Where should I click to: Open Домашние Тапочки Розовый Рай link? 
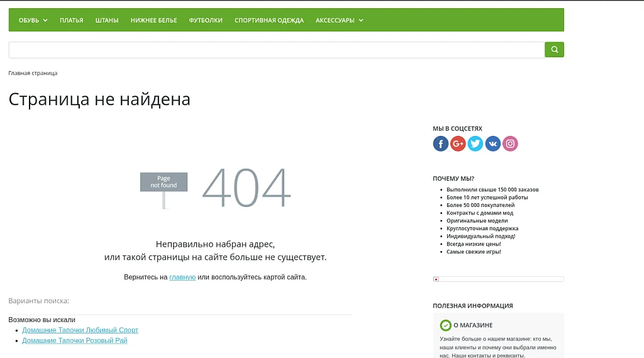tap(75, 340)
